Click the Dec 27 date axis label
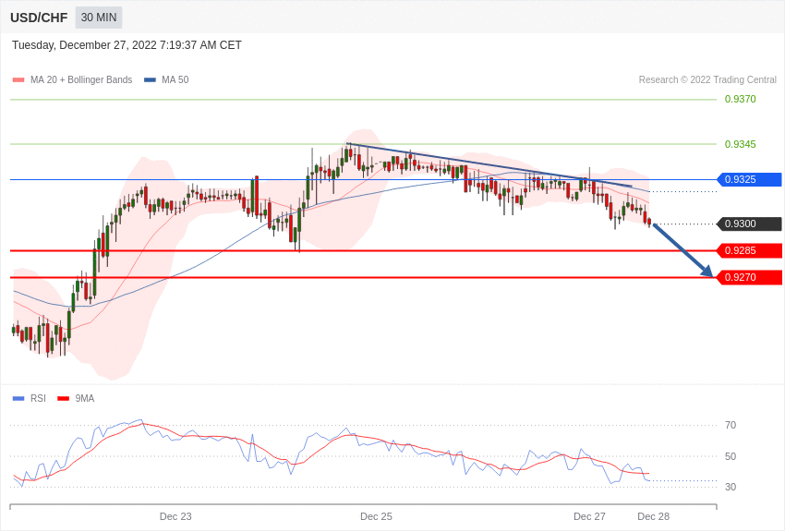 click(x=589, y=516)
